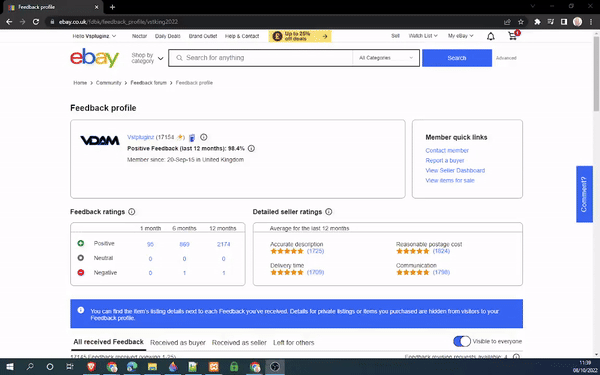Open the notifications bell icon

click(491, 36)
